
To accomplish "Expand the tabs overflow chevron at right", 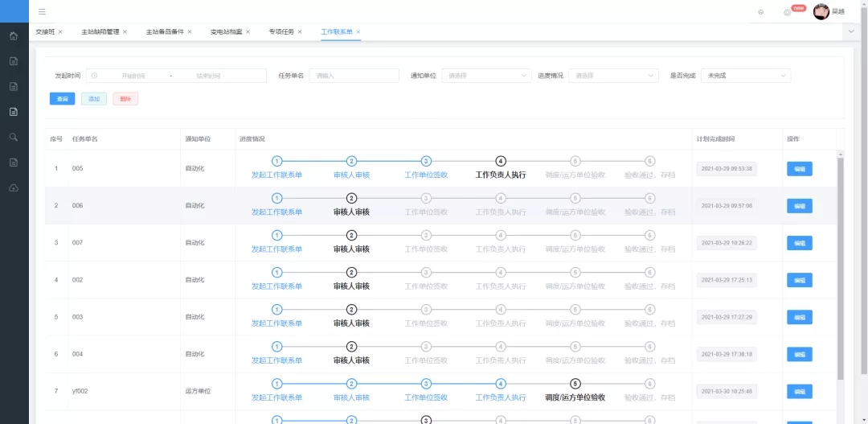I will click(x=851, y=31).
